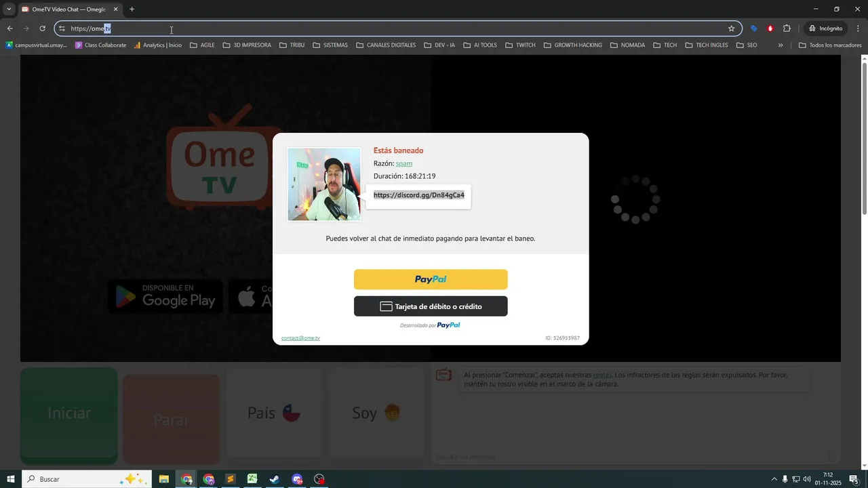This screenshot has width=868, height=488.
Task: Open Class Collaborate bookmark
Action: (100, 45)
